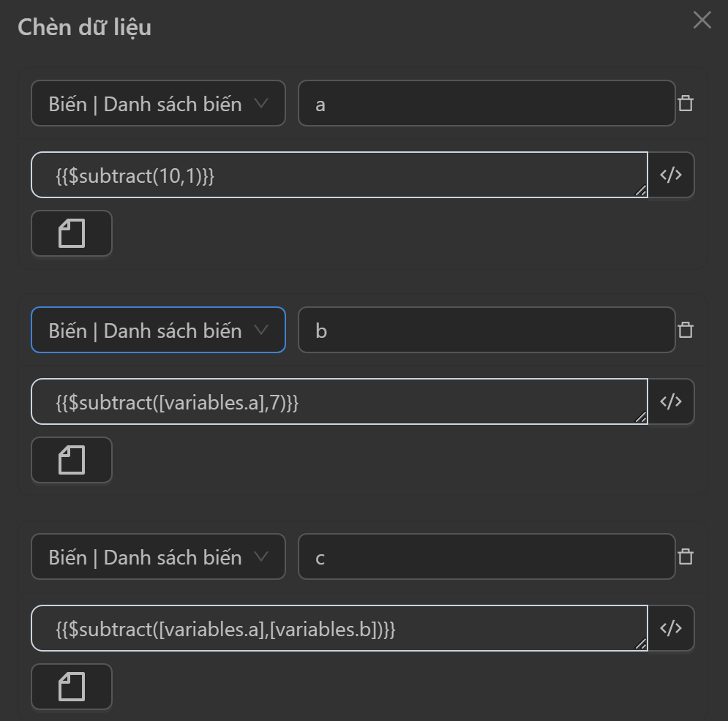Delete variable c row with trash icon
Viewport: 728px width, 721px height.
(x=686, y=556)
